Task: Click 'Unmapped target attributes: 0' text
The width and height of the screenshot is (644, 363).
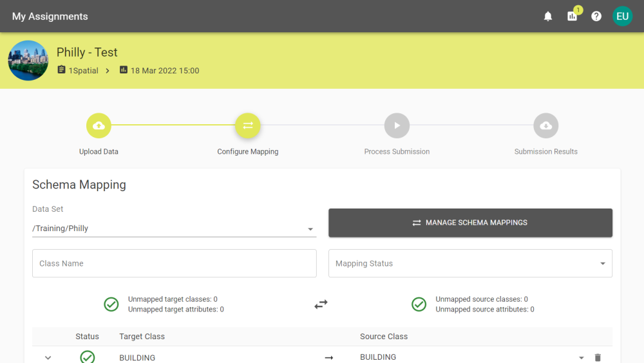Action: (176, 309)
